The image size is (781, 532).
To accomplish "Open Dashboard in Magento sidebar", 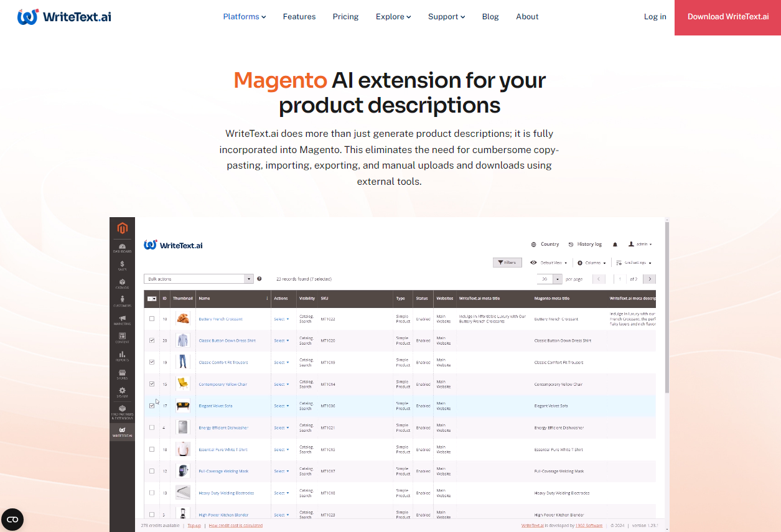I will [x=122, y=248].
